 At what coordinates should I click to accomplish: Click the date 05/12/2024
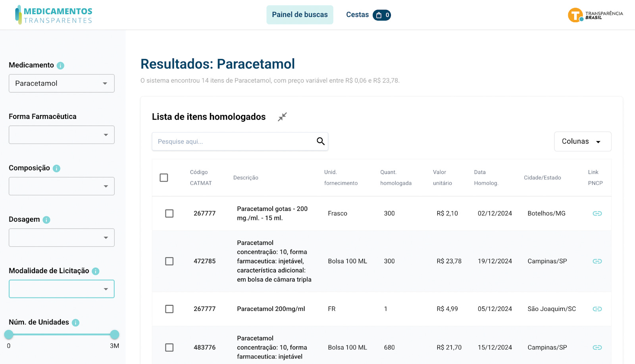(x=495, y=309)
